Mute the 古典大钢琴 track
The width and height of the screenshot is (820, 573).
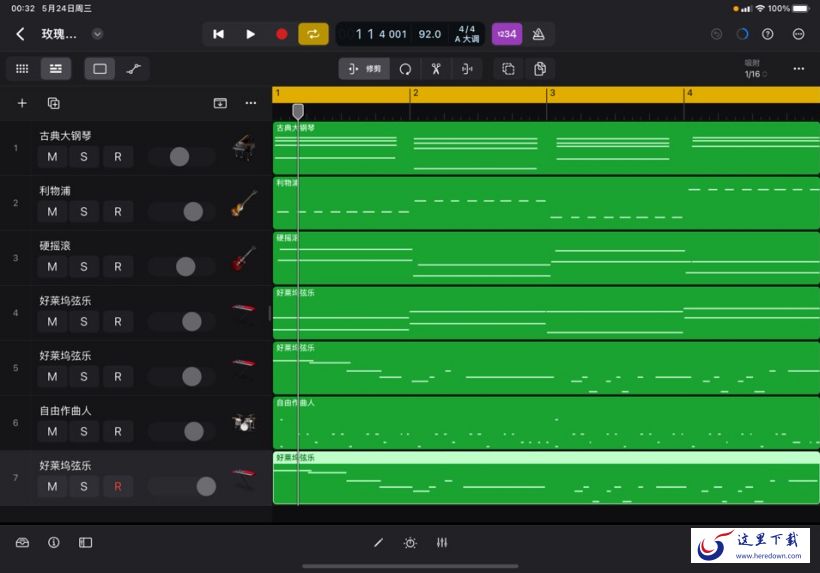click(x=52, y=157)
